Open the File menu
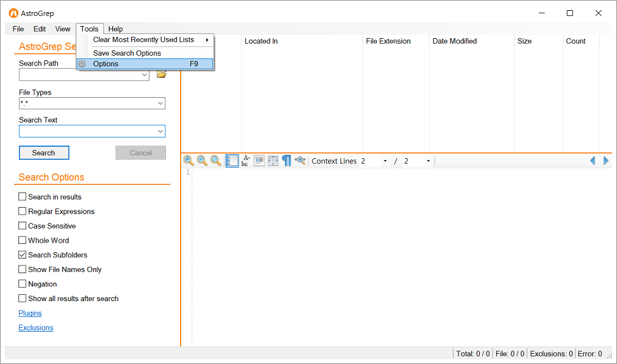Viewport: 617px width, 364px height. coord(18,29)
